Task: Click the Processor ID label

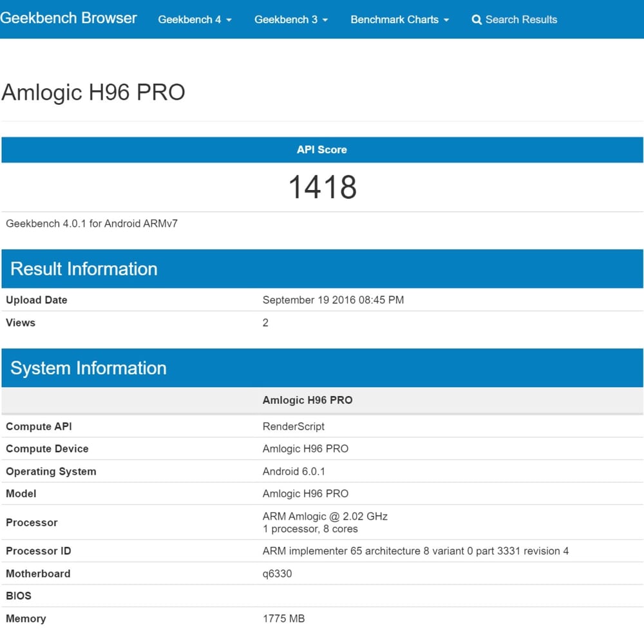Action: click(38, 551)
